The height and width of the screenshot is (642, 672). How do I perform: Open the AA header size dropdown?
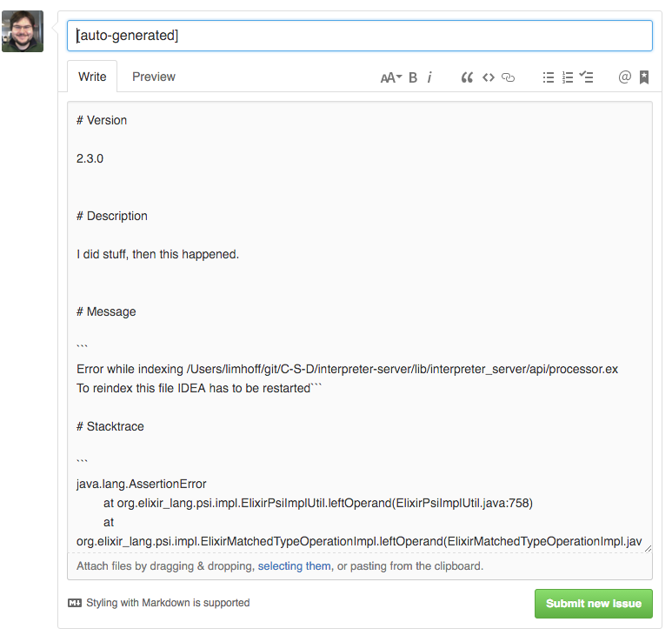[391, 77]
